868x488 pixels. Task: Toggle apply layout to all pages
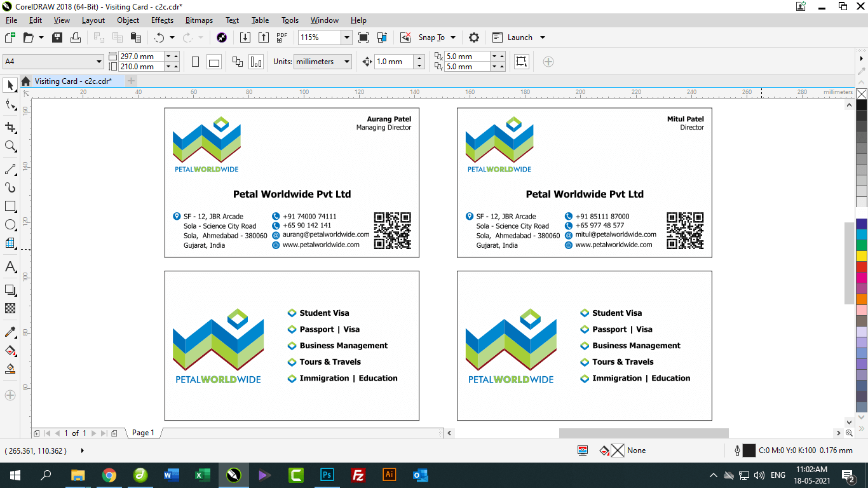[238, 62]
